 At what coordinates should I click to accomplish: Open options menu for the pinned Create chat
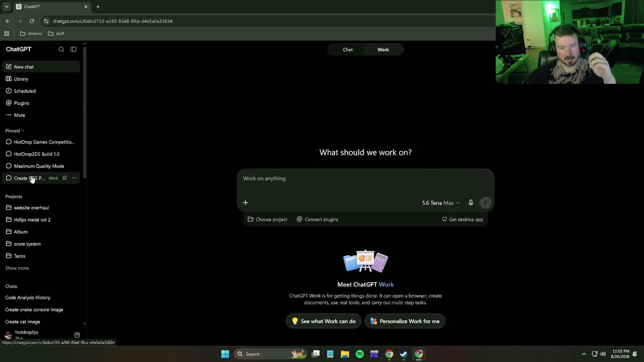click(74, 178)
